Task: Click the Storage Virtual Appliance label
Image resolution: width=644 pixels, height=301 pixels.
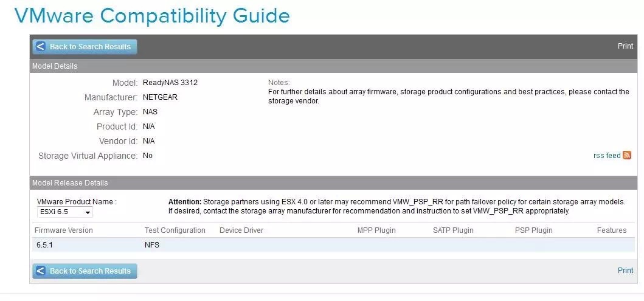Action: coord(88,156)
